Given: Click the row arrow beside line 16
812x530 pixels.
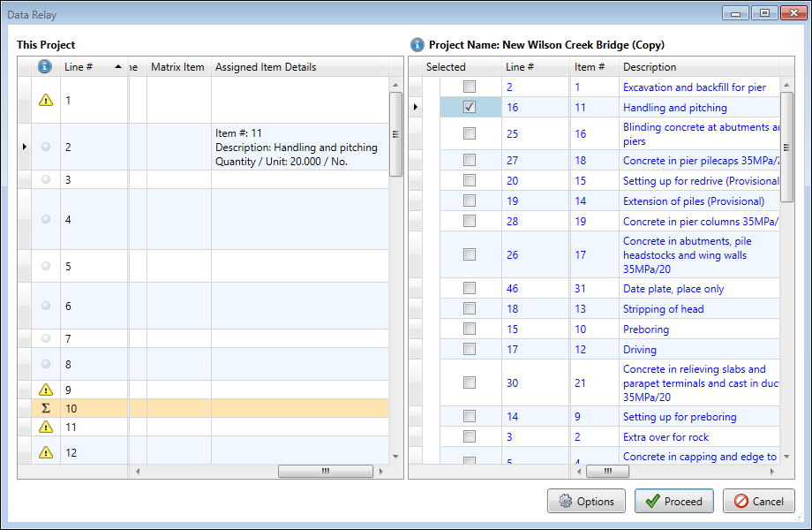Looking at the screenshot, I should click(416, 107).
